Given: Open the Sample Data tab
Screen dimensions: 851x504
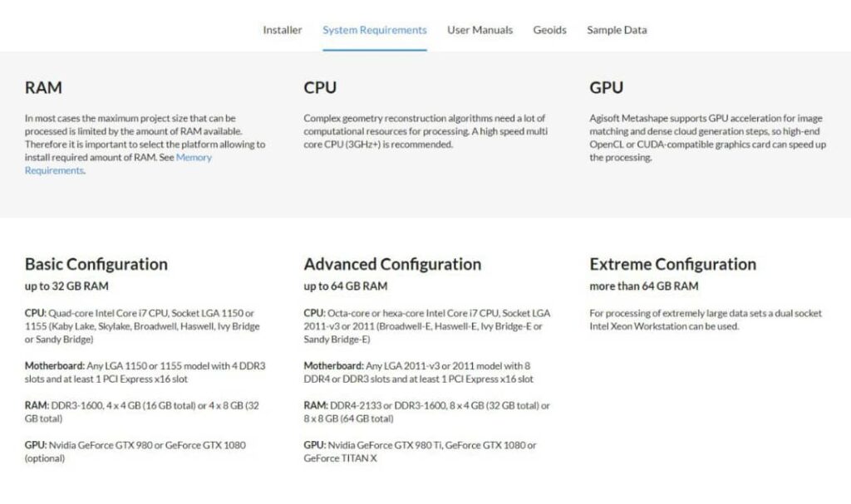Looking at the screenshot, I should [x=617, y=30].
